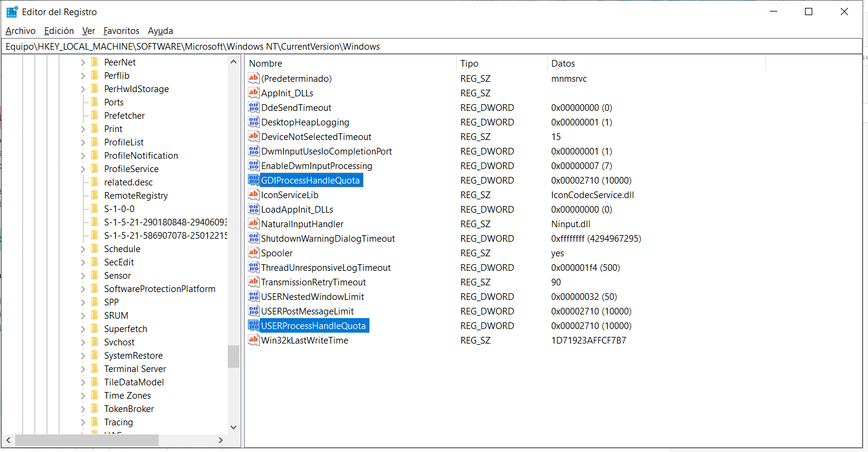Click the (Predeterminado) string value icon
This screenshot has width=868, height=452.
(254, 78)
